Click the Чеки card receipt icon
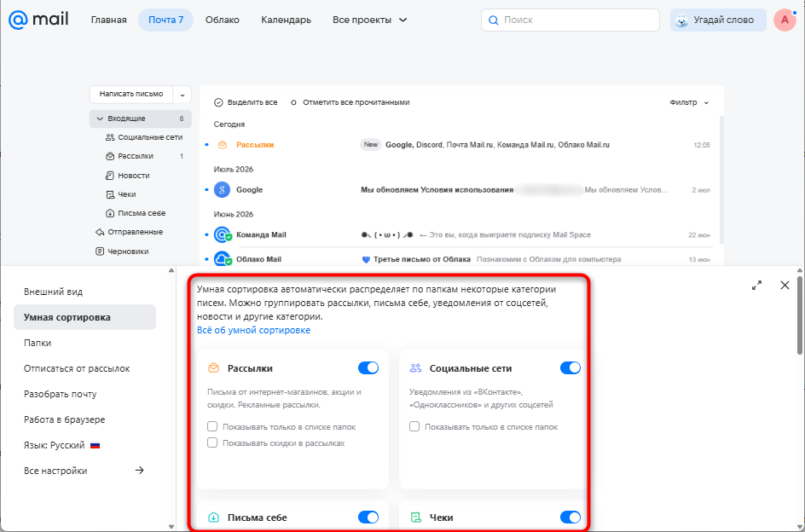The height and width of the screenshot is (532, 805). [x=415, y=518]
